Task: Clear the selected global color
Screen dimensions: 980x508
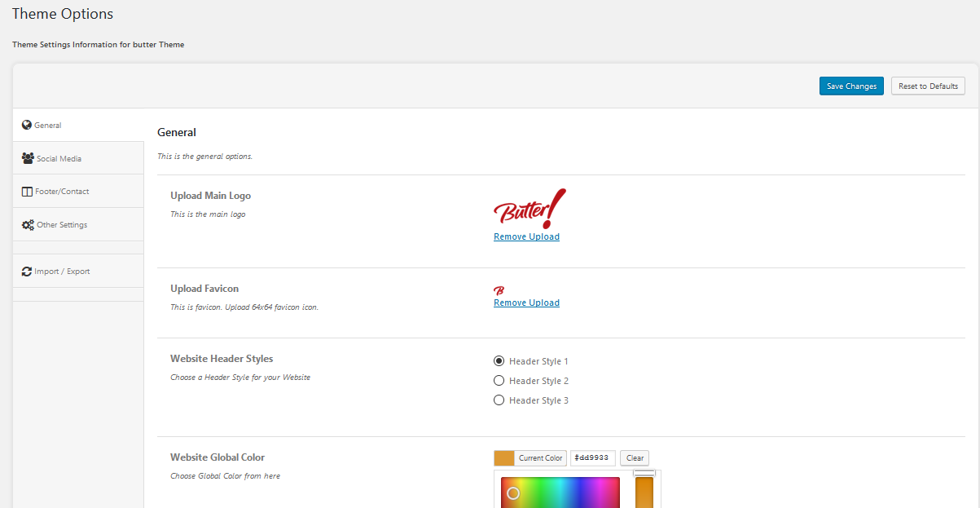Action: (x=635, y=458)
